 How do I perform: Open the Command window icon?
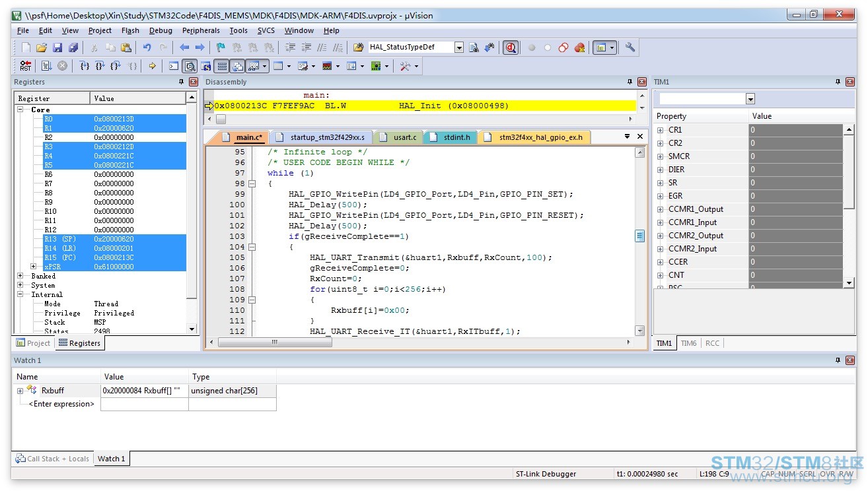click(174, 66)
